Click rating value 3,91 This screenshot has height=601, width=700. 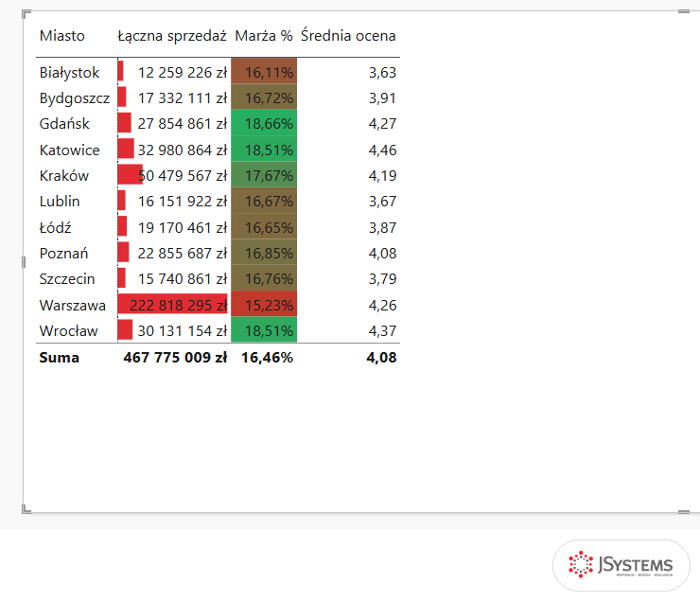tap(382, 98)
